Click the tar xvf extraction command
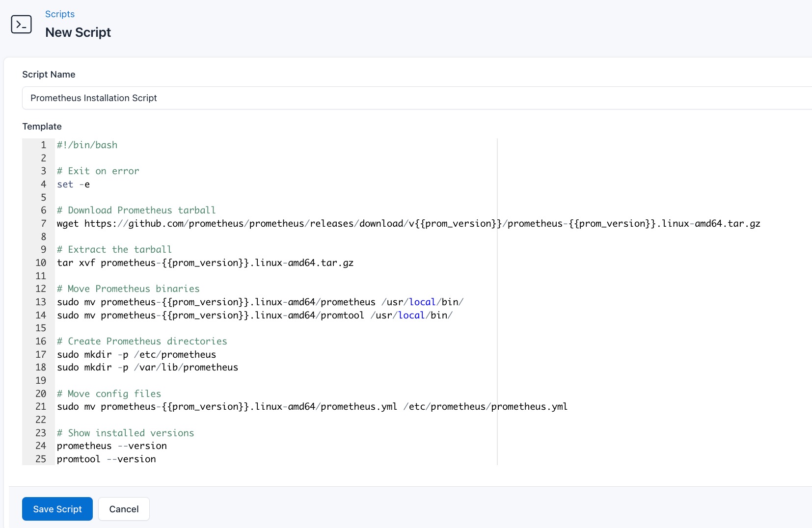This screenshot has width=812, height=528. [205, 263]
